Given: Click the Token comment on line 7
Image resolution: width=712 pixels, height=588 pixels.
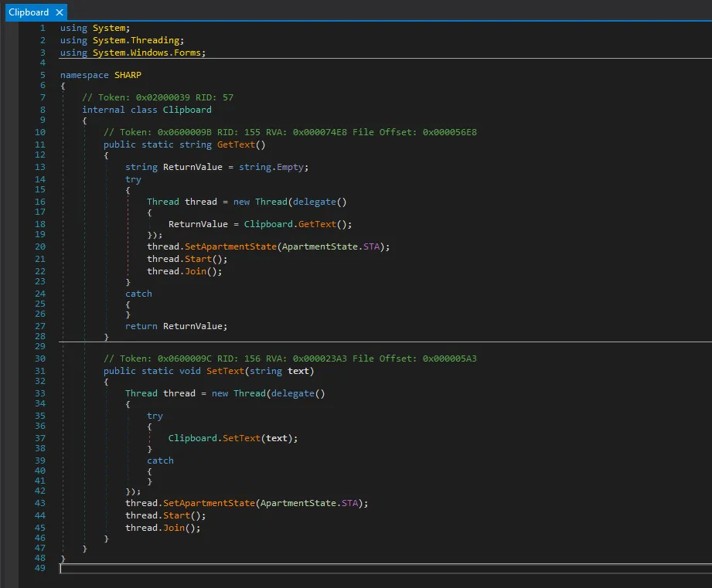Looking at the screenshot, I should tap(158, 97).
